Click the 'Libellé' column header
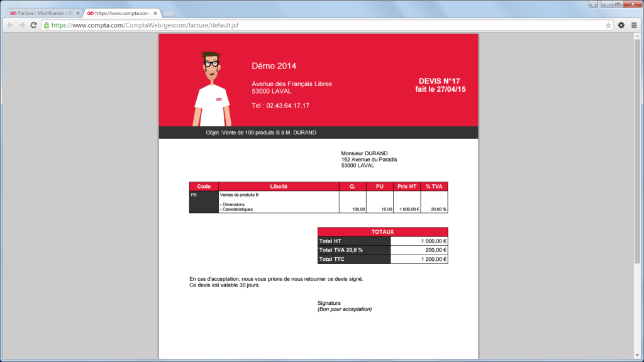Screen dimensions: 644x362 point(279,186)
